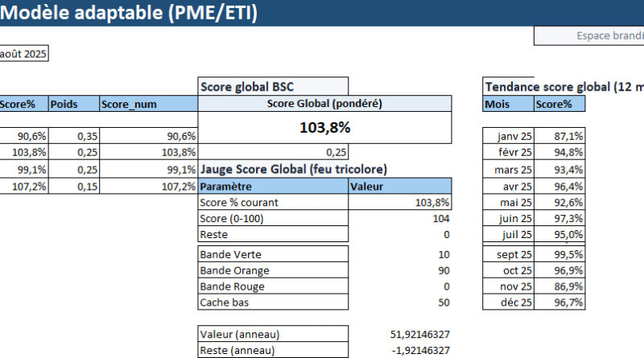Select the 'nov 25' month cell
This screenshot has width=644, height=358.
[x=509, y=286]
